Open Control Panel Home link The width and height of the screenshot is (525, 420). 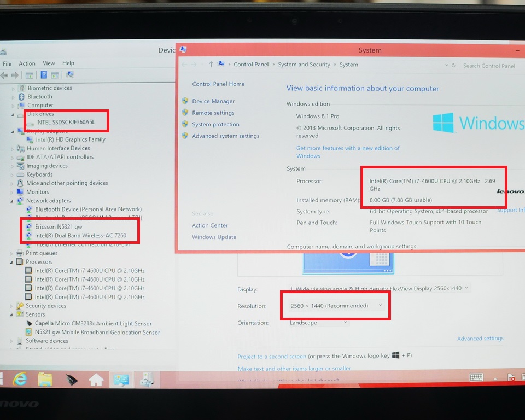pos(218,84)
